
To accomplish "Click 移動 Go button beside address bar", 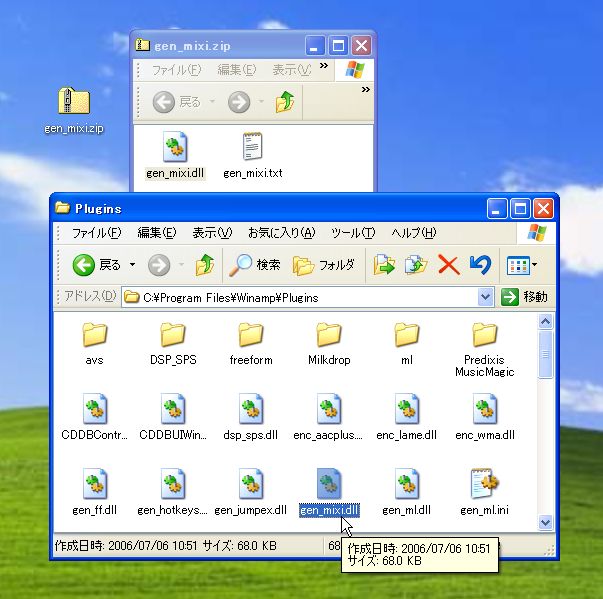I will point(525,297).
